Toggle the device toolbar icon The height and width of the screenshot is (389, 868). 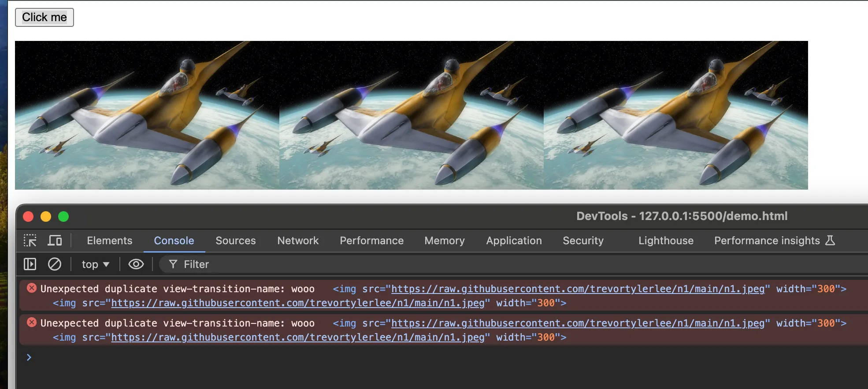[x=55, y=241]
